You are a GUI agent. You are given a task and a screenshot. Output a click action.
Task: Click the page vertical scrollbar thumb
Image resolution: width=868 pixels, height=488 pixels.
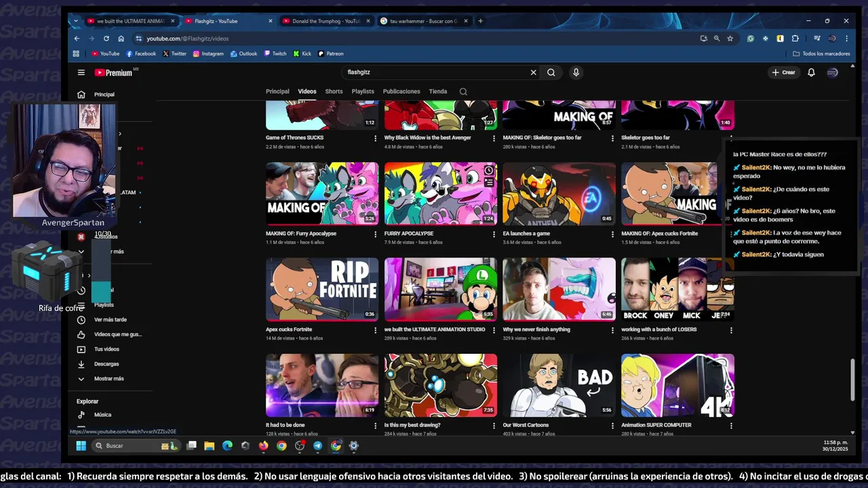click(x=854, y=380)
